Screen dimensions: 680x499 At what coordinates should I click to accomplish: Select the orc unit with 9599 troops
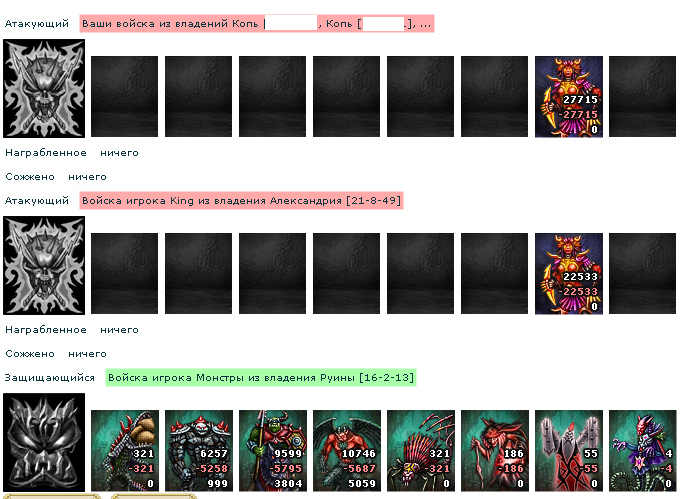[273, 451]
